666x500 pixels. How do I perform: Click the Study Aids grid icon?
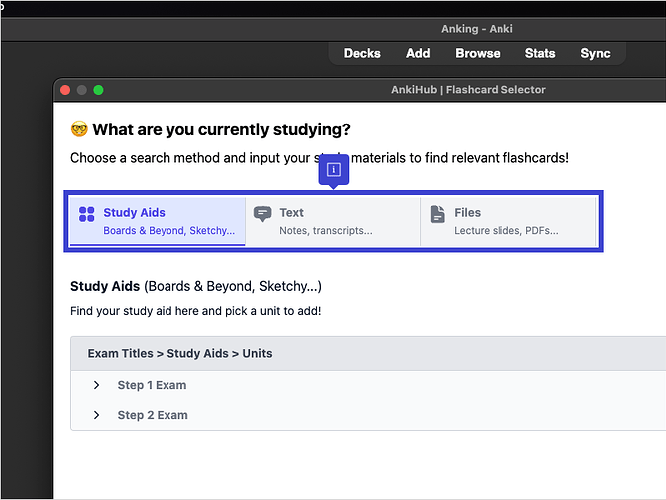click(86, 213)
